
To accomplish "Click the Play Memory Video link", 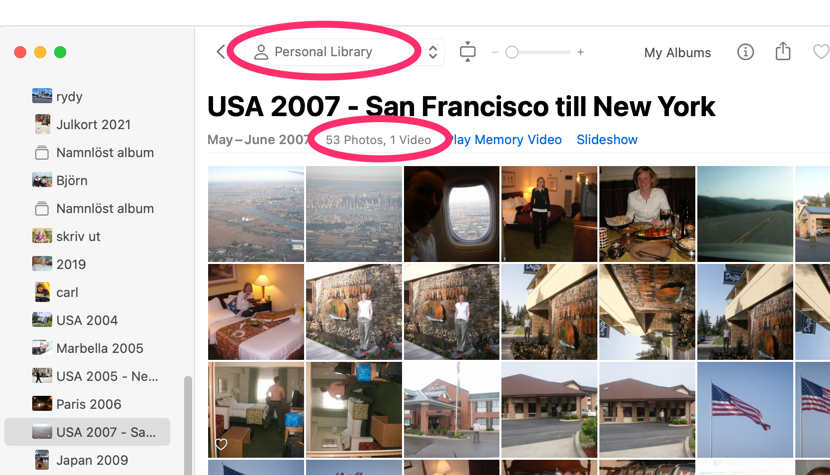I will (505, 140).
